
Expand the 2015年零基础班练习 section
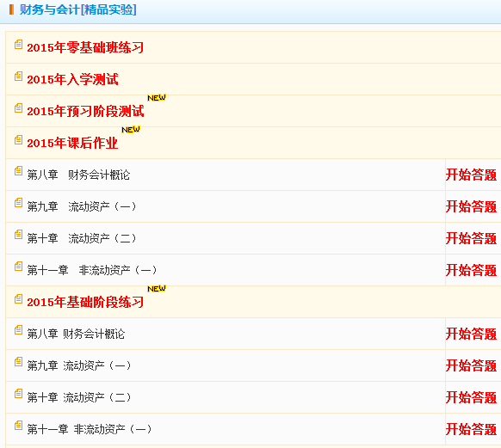click(x=85, y=47)
